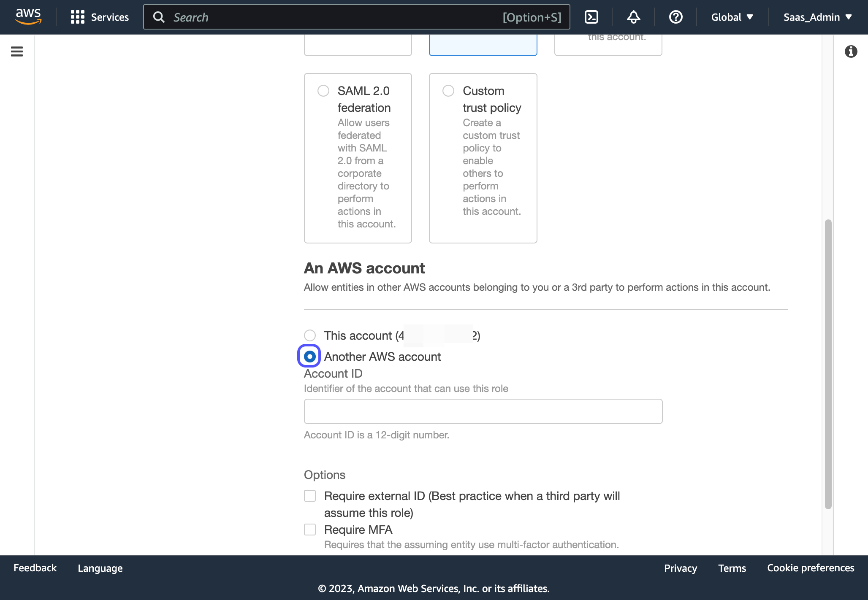Open the help question mark icon
The height and width of the screenshot is (600, 868).
tap(675, 17)
